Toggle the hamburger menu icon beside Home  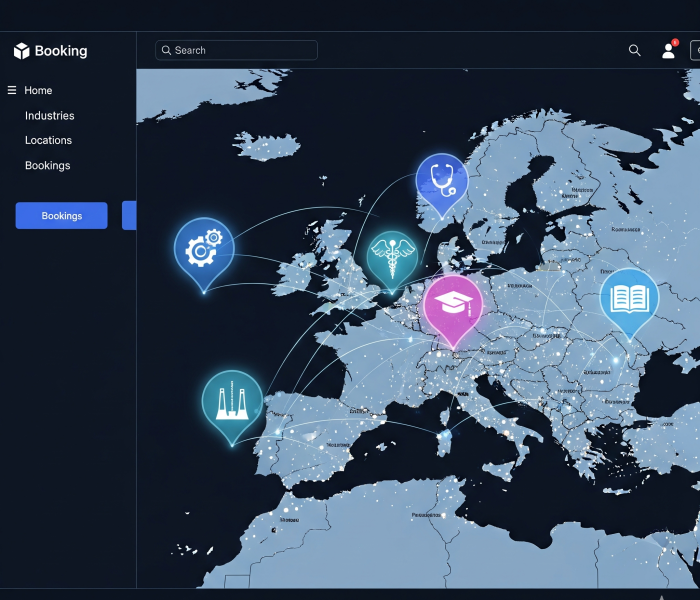click(12, 90)
